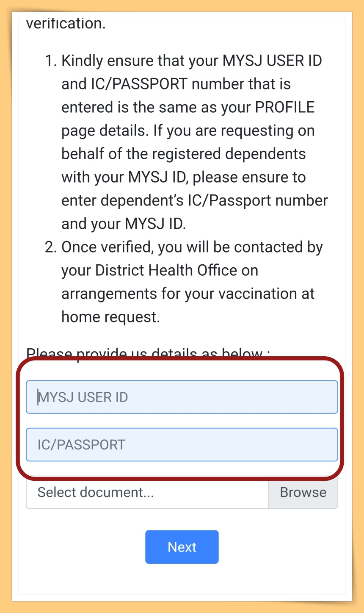Click the blue Next button

pyautogui.click(x=182, y=547)
